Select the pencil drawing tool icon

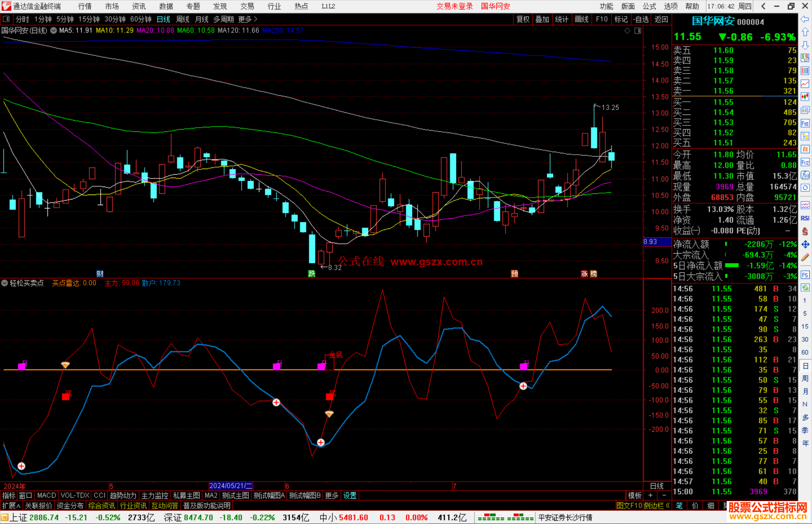click(x=805, y=257)
